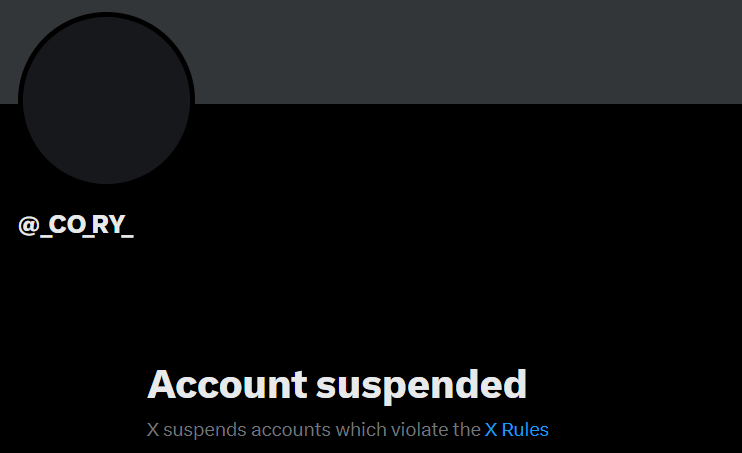
Task: Click the word Rules in the blue link
Action: coord(525,430)
